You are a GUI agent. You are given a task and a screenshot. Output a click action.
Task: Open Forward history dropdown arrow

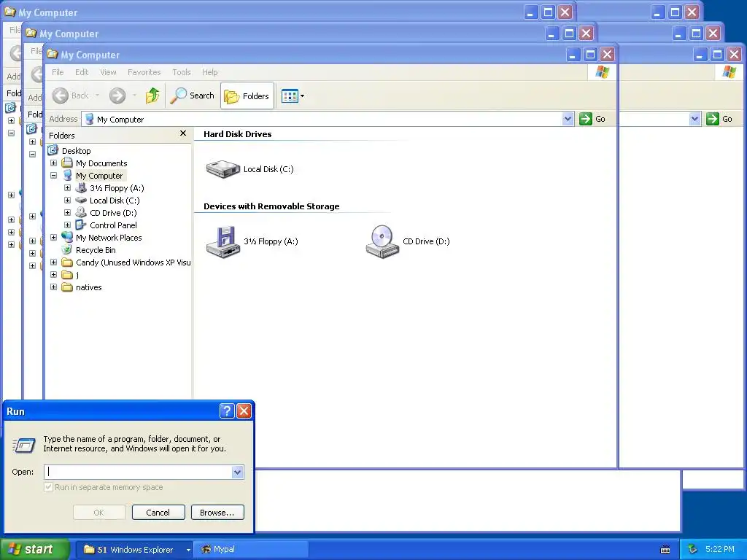click(x=134, y=96)
